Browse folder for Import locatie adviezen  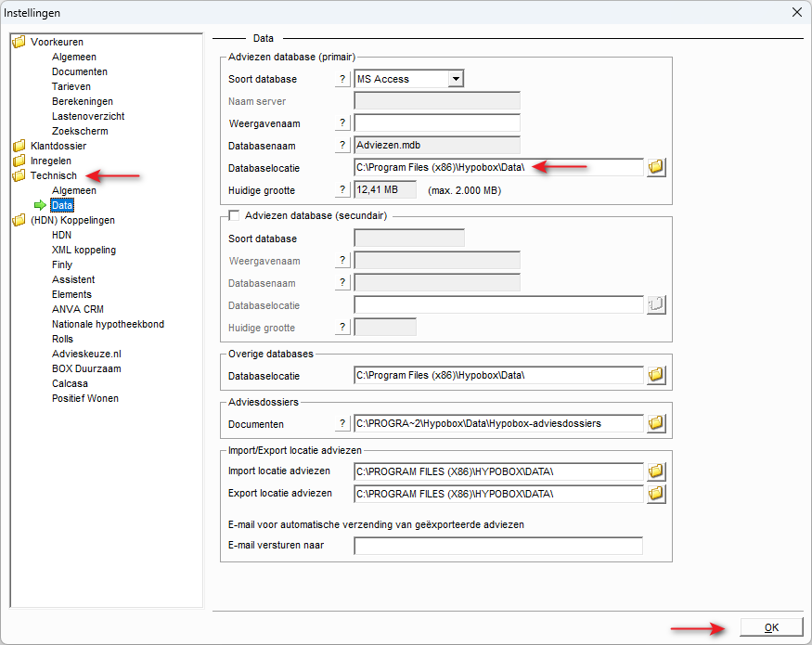point(656,471)
